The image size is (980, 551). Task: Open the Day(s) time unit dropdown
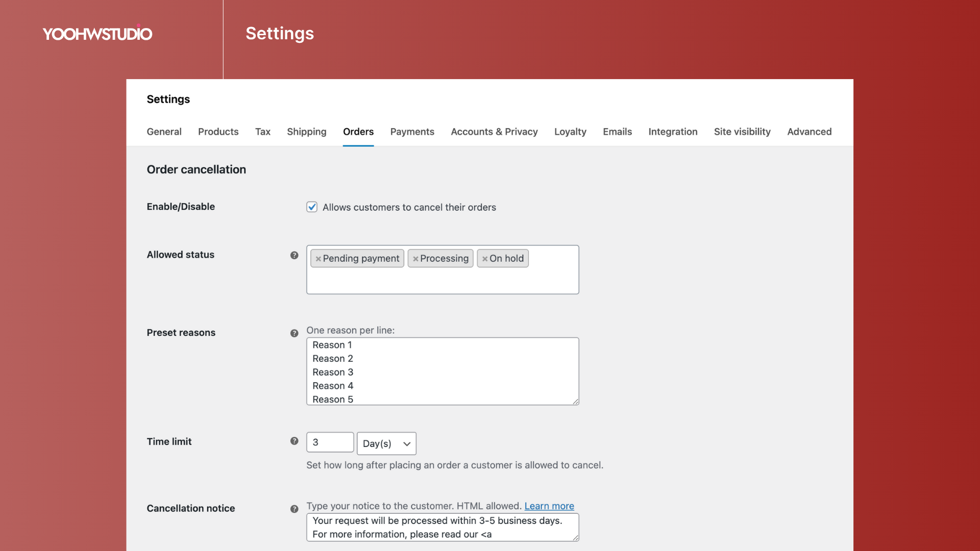[386, 443]
